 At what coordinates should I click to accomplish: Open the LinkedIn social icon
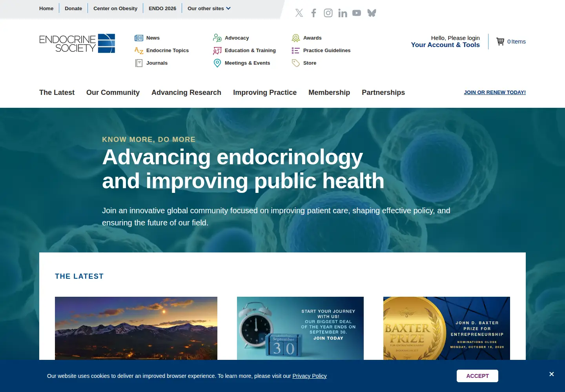tap(343, 13)
